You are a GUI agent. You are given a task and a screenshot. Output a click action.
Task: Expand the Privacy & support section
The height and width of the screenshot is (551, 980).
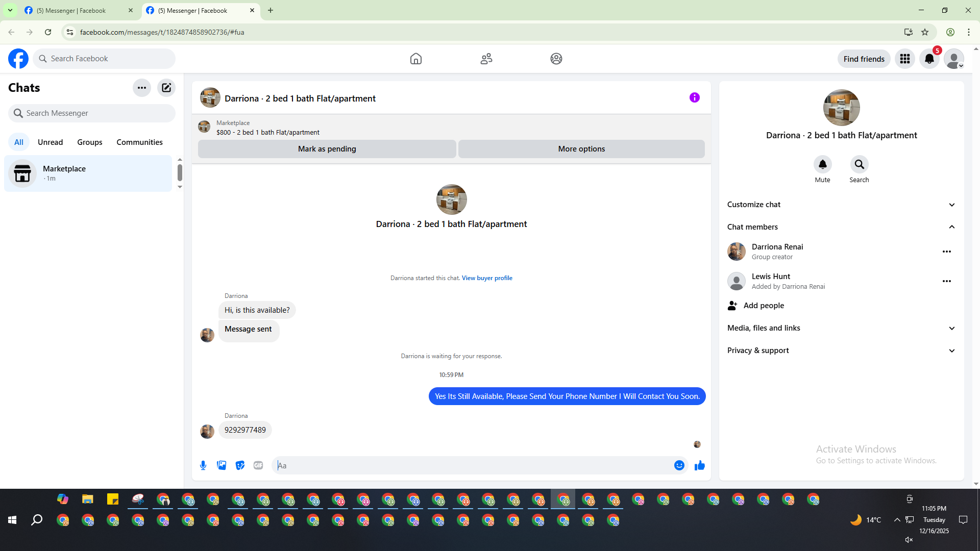click(x=842, y=350)
